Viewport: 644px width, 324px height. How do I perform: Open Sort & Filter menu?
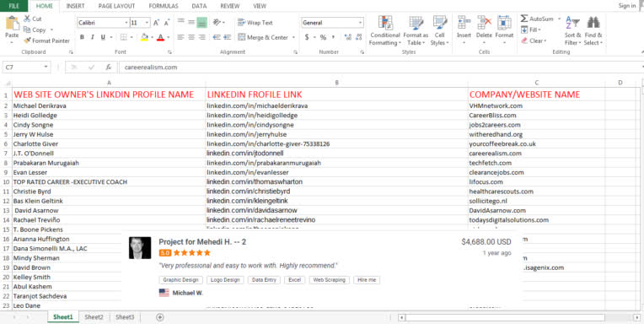(572, 31)
